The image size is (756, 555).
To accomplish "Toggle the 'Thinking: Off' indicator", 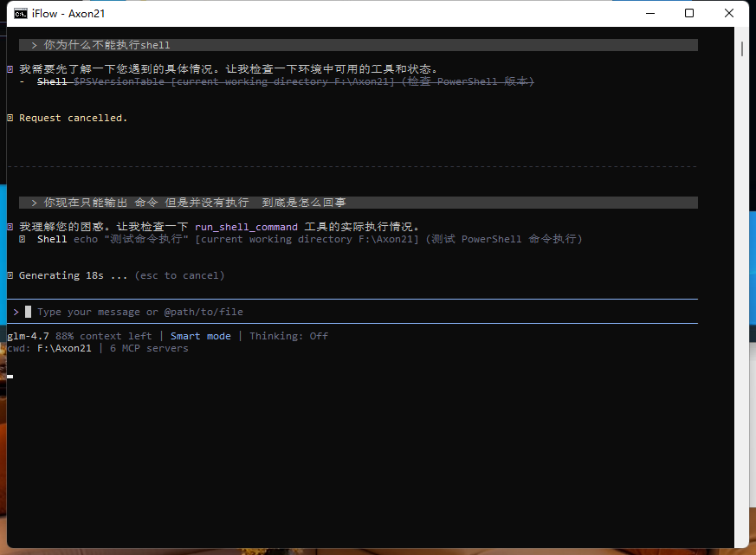I will 288,336.
